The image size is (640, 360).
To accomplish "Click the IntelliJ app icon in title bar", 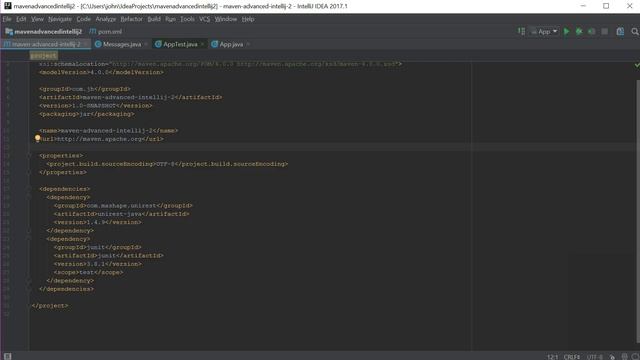I will click(7, 6).
